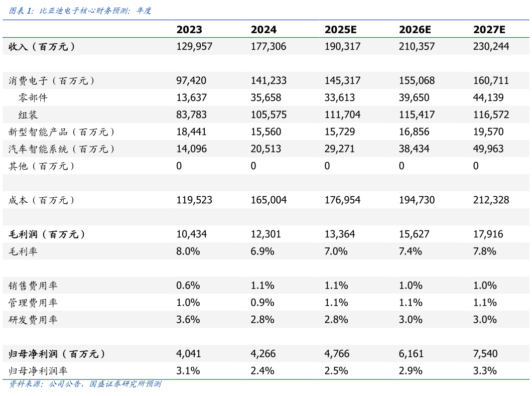532x396 pixels.
Task: Select the 2026E cost value 194,730
Action: click(x=417, y=200)
